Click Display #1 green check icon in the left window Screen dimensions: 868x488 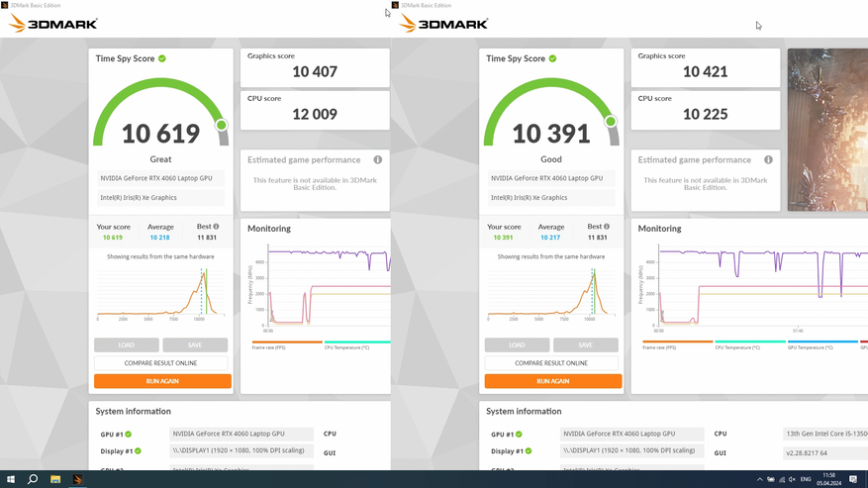point(138,451)
